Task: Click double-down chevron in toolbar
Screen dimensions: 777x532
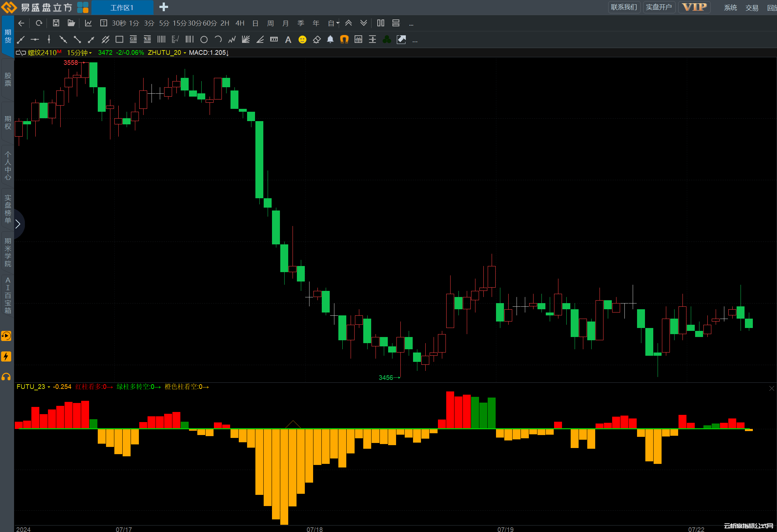Action: pyautogui.click(x=364, y=23)
